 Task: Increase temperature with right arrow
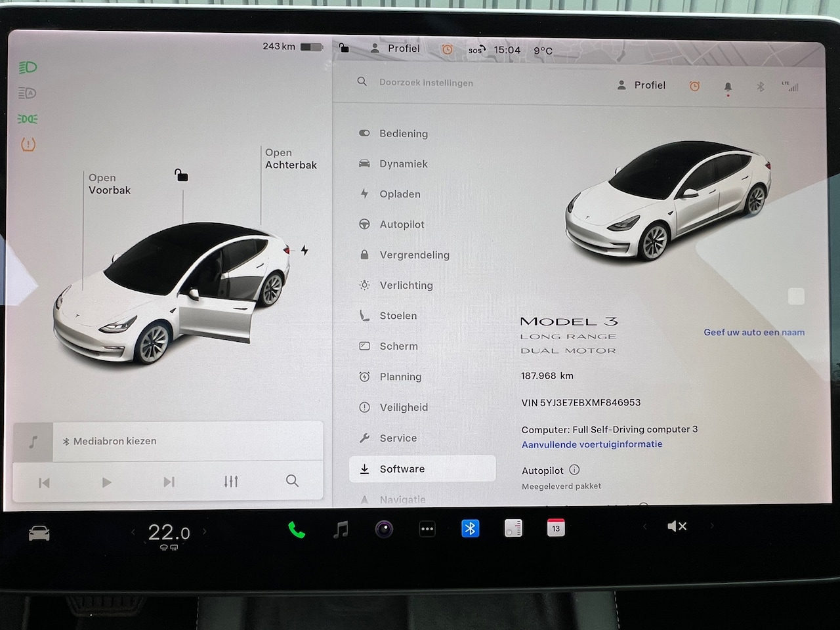coord(205,532)
